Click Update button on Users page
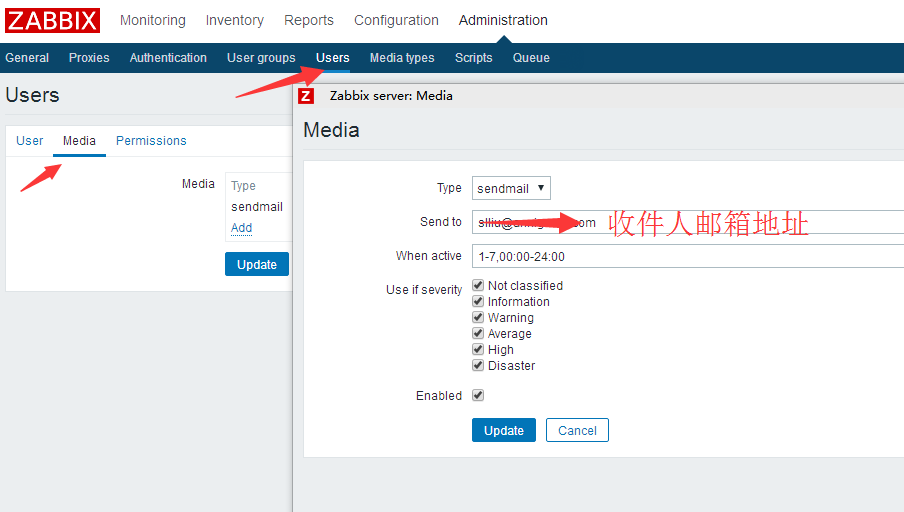The width and height of the screenshot is (904, 512). click(x=257, y=264)
